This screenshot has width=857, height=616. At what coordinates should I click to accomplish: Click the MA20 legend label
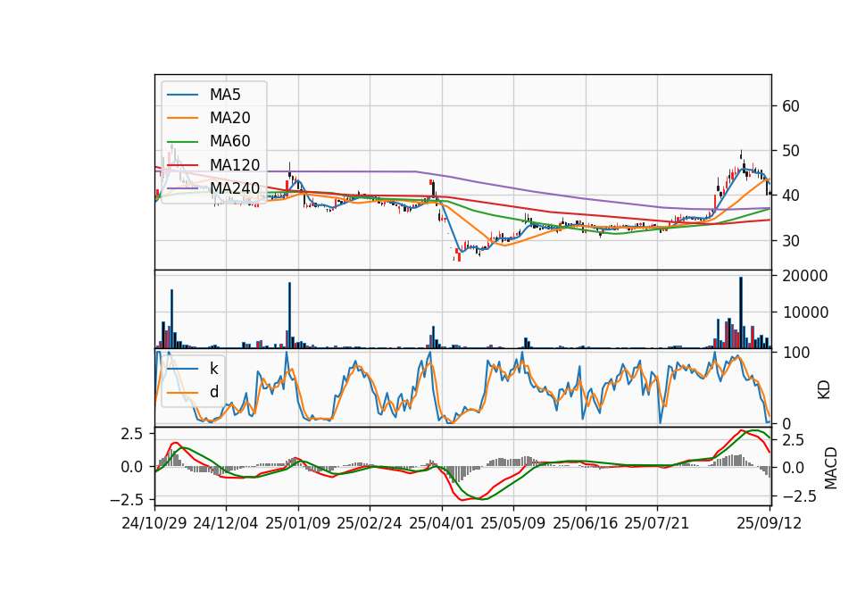(229, 118)
